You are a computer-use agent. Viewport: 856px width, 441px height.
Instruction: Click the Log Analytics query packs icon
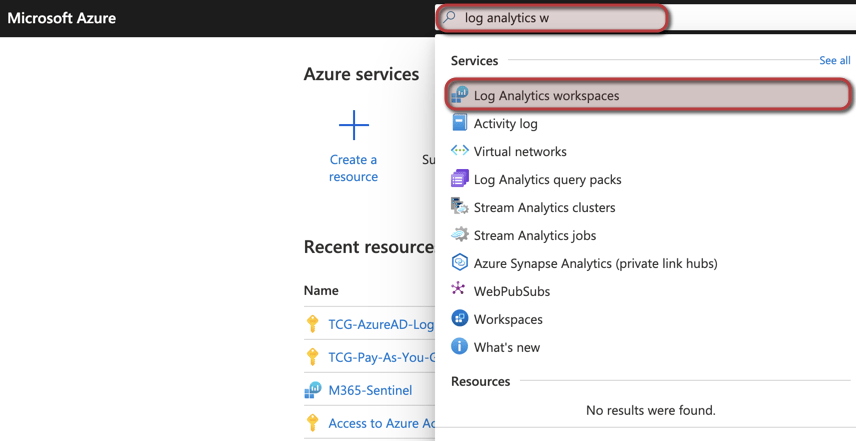460,179
